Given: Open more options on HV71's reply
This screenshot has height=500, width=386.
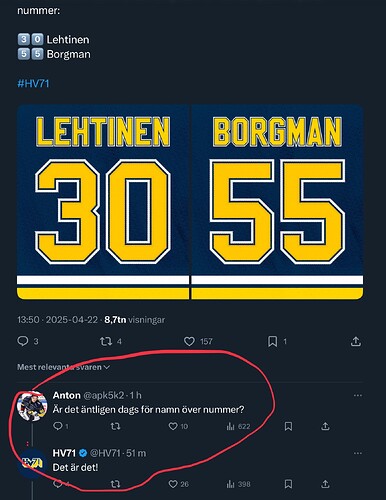Looking at the screenshot, I should (358, 453).
